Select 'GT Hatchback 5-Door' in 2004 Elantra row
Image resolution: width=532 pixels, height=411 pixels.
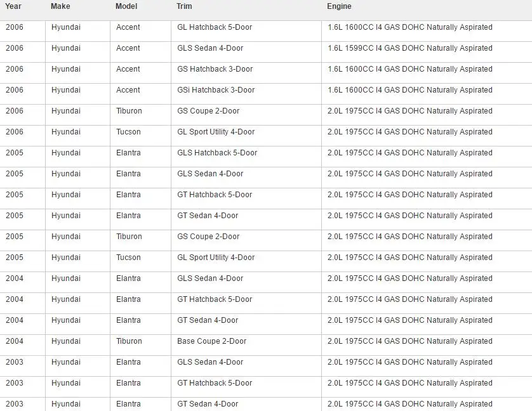point(215,299)
